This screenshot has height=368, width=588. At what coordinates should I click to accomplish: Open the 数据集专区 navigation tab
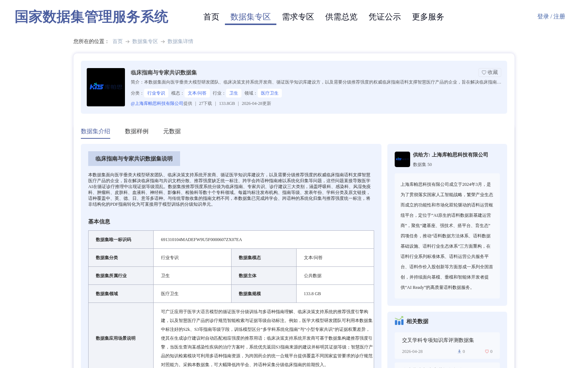click(x=250, y=17)
